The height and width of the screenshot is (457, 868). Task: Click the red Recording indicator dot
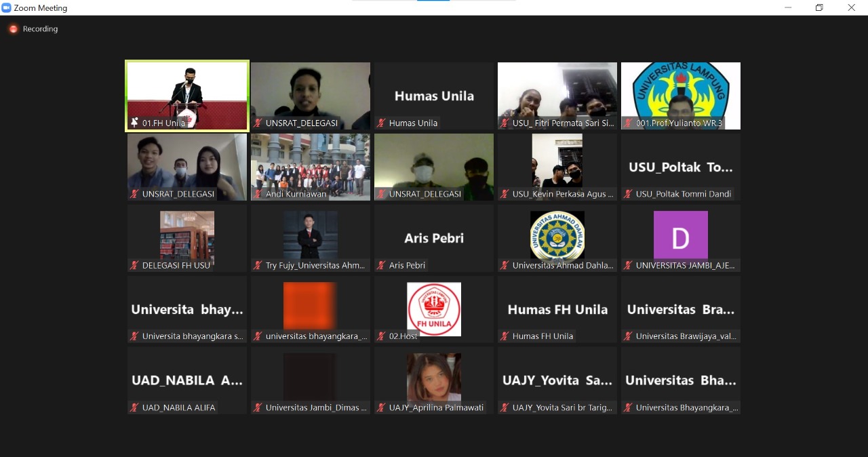[13, 29]
